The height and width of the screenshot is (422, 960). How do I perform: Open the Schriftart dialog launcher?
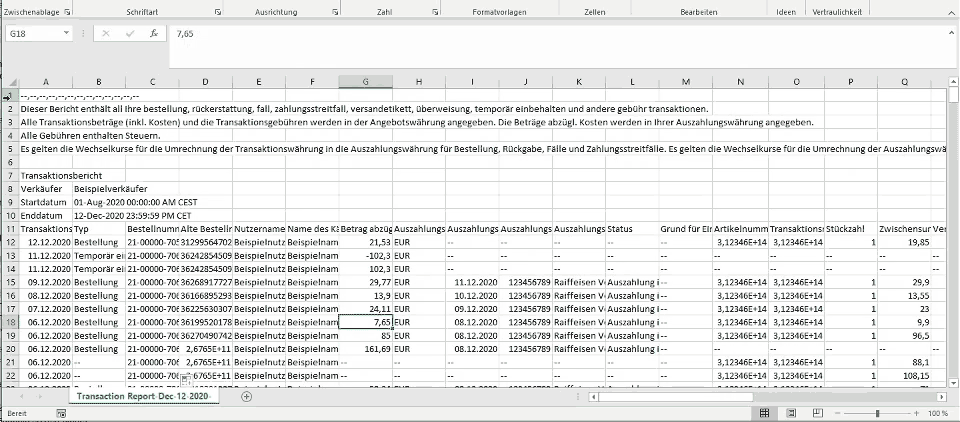click(x=218, y=11)
